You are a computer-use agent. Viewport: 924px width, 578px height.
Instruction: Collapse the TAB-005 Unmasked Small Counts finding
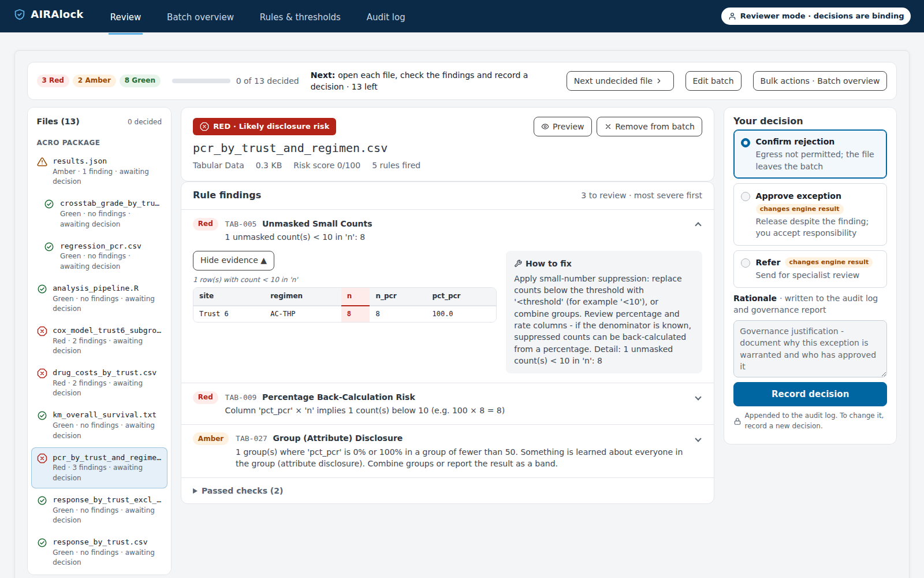(x=698, y=224)
